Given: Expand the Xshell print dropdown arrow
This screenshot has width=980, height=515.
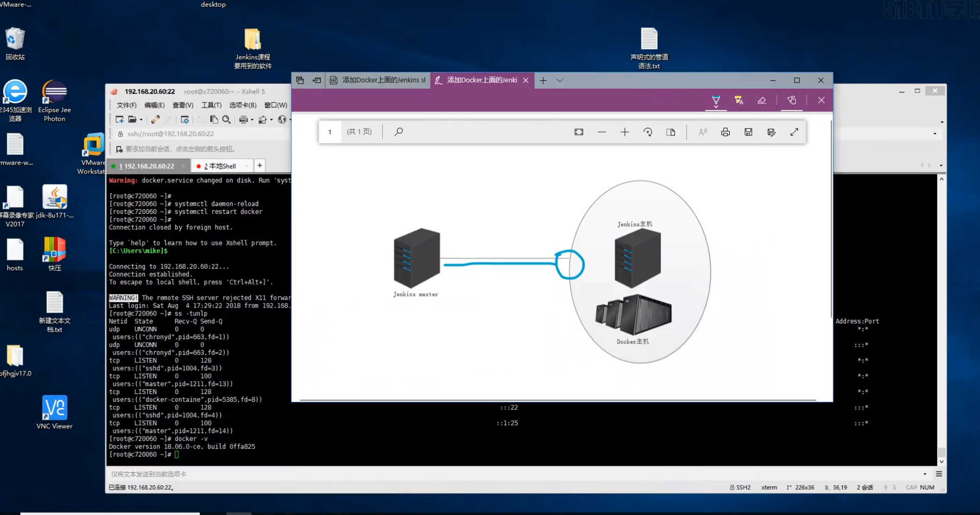Looking at the screenshot, I should coord(252,120).
